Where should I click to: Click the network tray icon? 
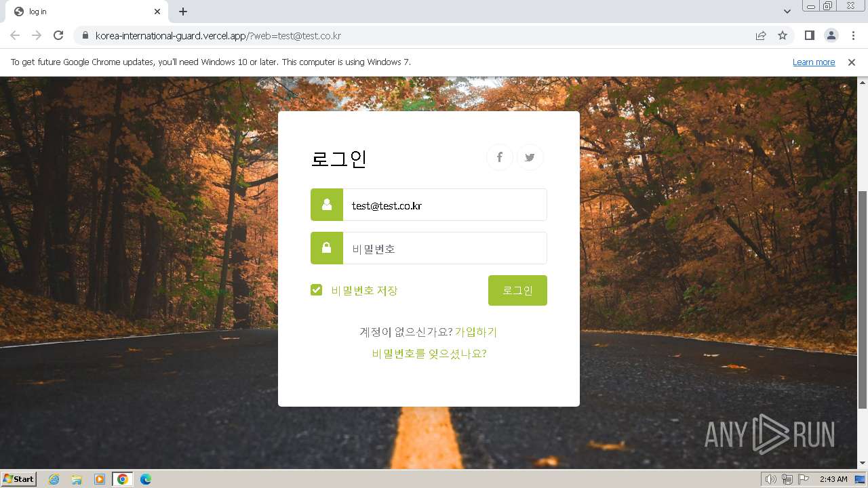pyautogui.click(x=787, y=479)
